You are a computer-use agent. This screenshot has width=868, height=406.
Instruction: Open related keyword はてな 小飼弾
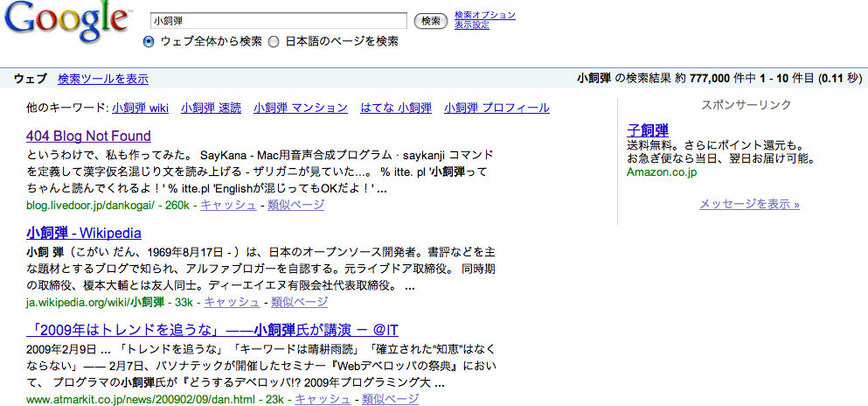(x=396, y=108)
